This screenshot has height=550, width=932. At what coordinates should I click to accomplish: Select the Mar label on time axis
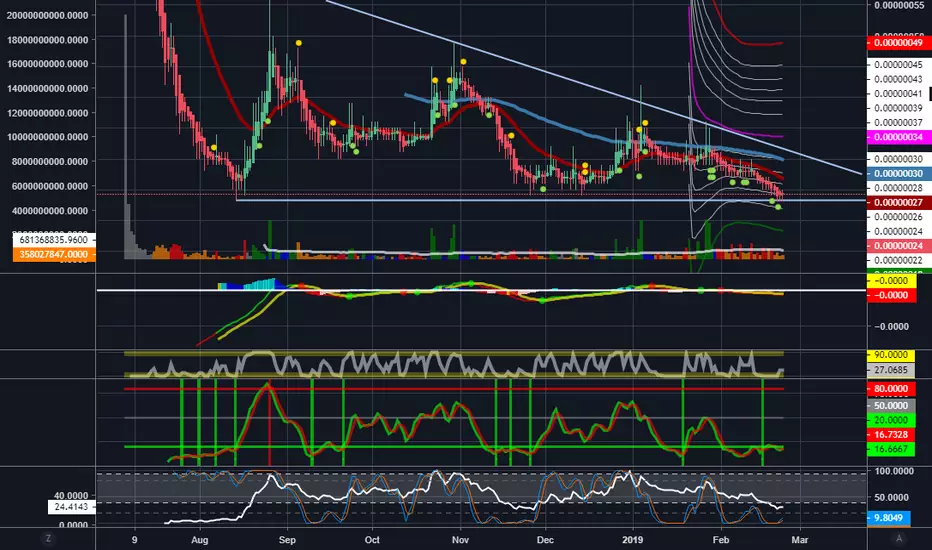tap(799, 540)
